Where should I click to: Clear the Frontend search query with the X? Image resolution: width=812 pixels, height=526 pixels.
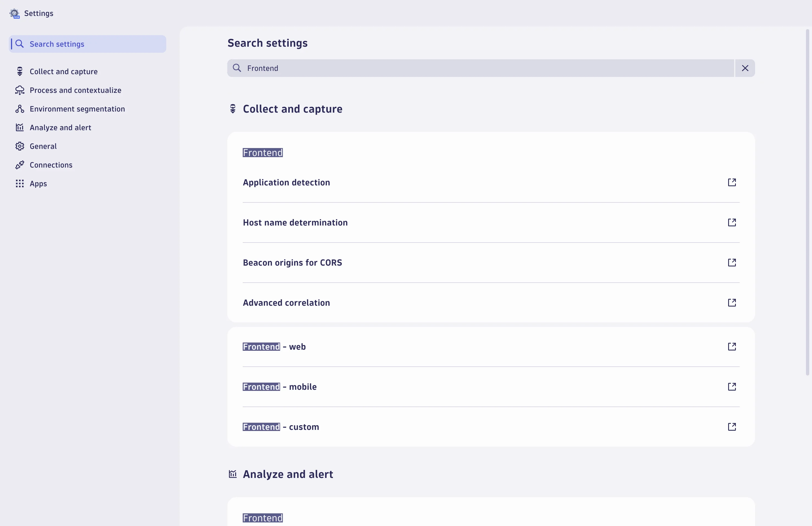tap(745, 68)
